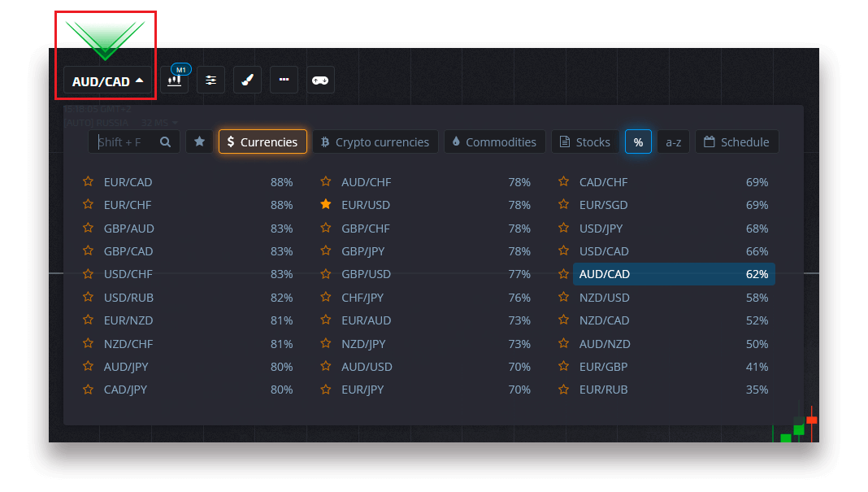Favorite EUR/AUD with its star icon
868x492 pixels.
click(325, 320)
